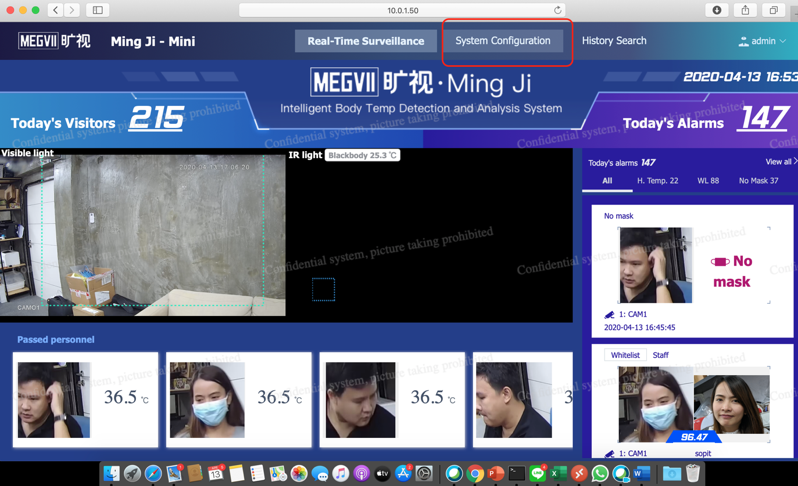Open Contacts from the Dock
The image size is (798, 486).
(x=195, y=474)
